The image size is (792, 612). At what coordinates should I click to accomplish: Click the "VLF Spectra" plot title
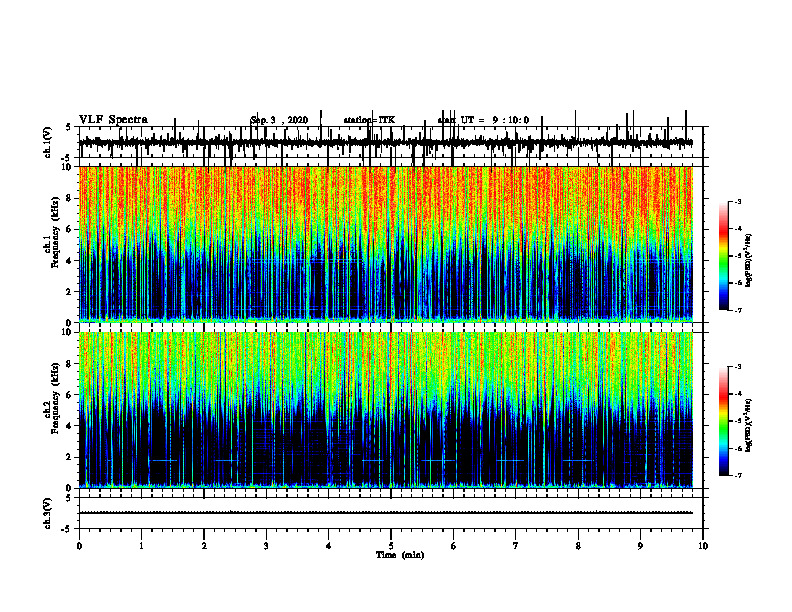tap(113, 120)
